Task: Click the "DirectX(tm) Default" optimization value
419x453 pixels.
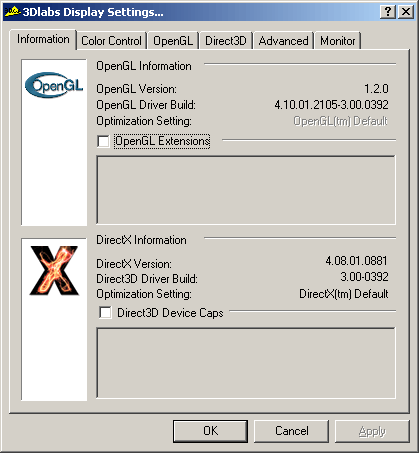Action: point(344,294)
